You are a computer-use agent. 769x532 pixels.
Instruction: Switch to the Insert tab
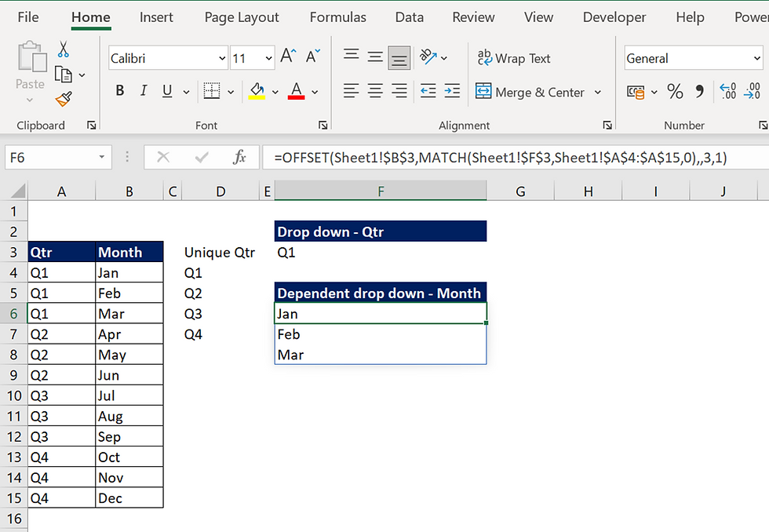tap(156, 17)
